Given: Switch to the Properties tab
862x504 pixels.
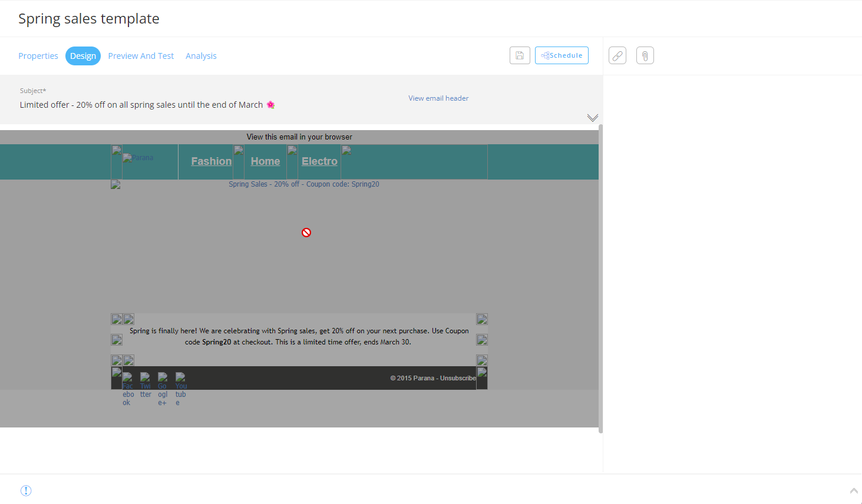Looking at the screenshot, I should click(38, 56).
